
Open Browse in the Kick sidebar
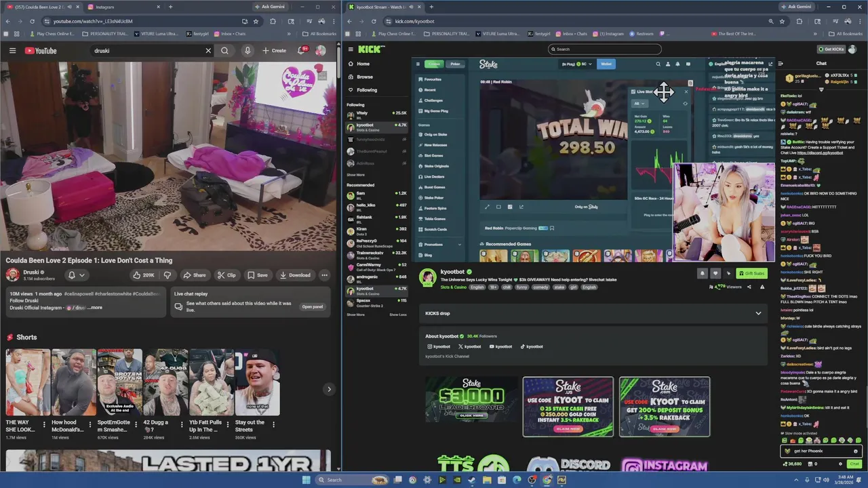[x=365, y=77]
